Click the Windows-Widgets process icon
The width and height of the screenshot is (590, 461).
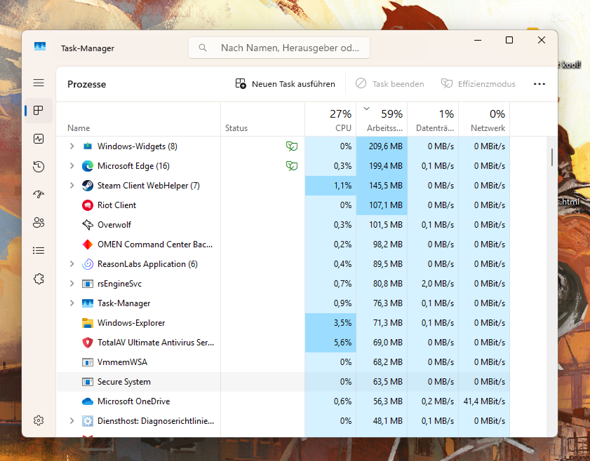(87, 146)
